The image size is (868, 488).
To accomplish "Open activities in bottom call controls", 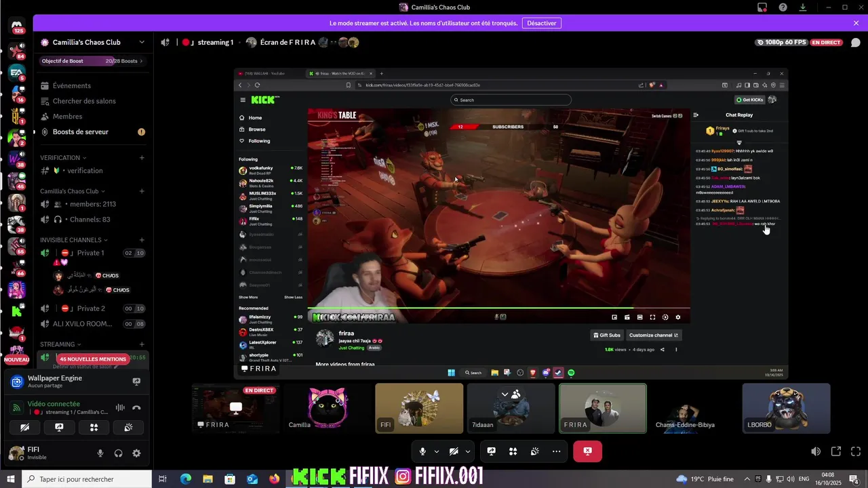I will [x=513, y=451].
